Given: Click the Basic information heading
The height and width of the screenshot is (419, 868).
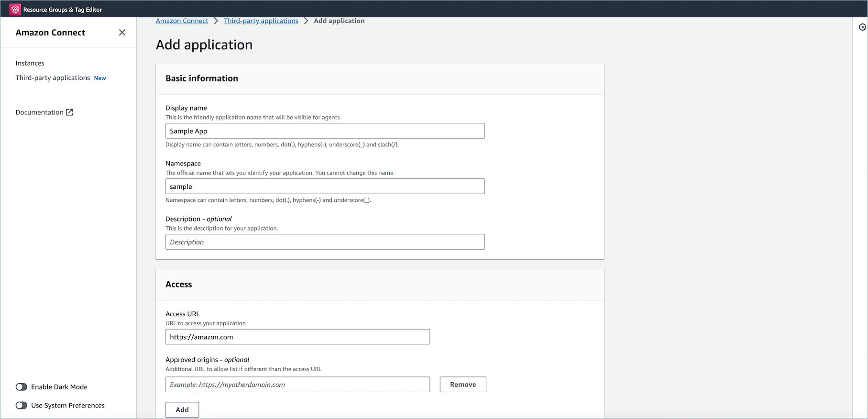Looking at the screenshot, I should (x=202, y=78).
